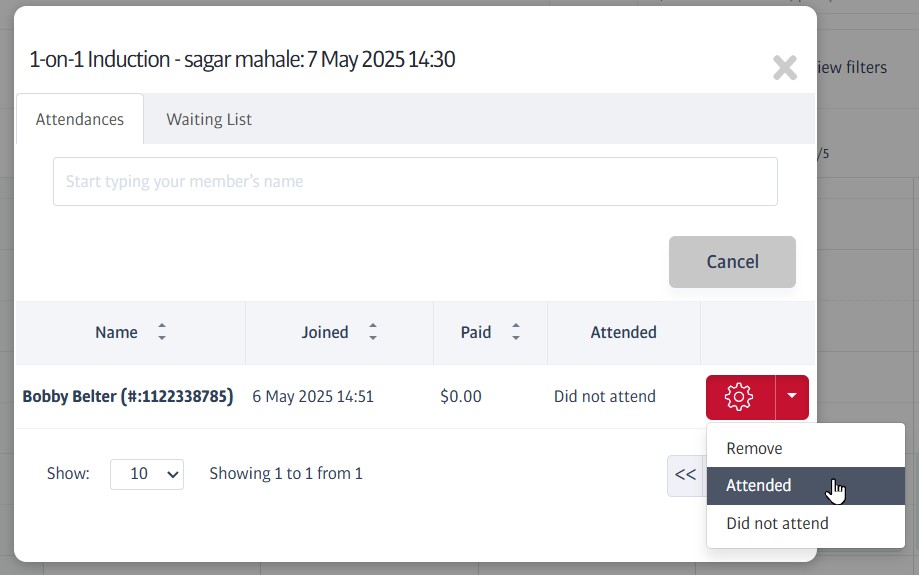919x575 pixels.
Task: Click the Name column header text
Action: pyautogui.click(x=116, y=332)
